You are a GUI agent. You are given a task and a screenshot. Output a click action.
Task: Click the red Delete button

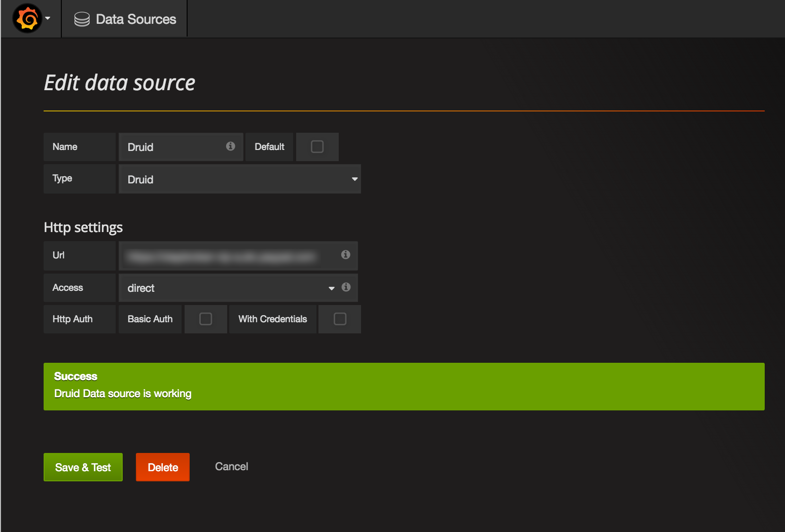pos(163,467)
